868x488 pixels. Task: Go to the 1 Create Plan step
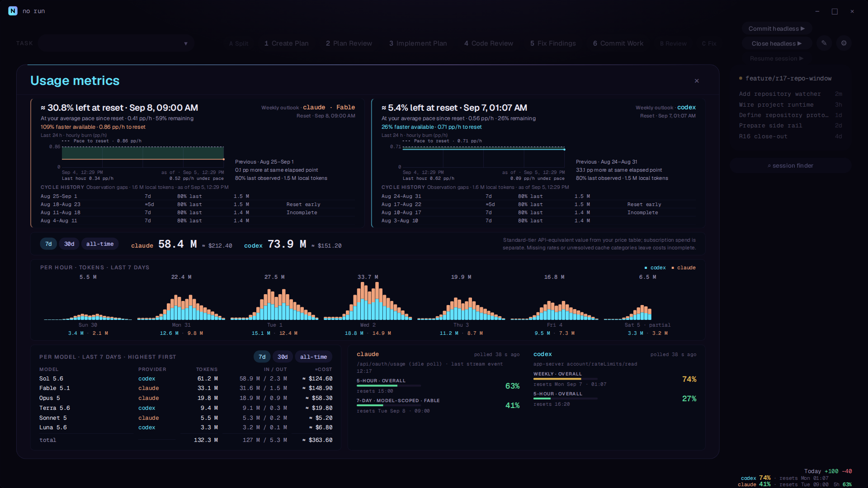coord(287,43)
